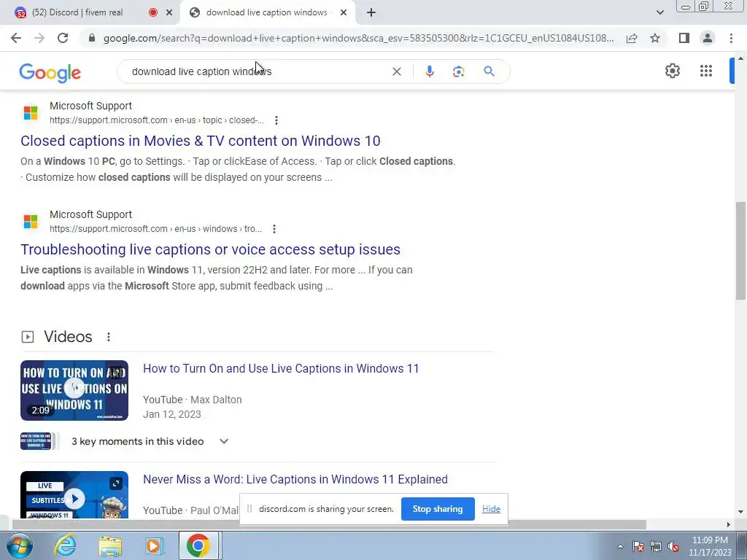Screen dimensions: 747x560
Task: Open the tab search dropdown
Action: tap(659, 12)
